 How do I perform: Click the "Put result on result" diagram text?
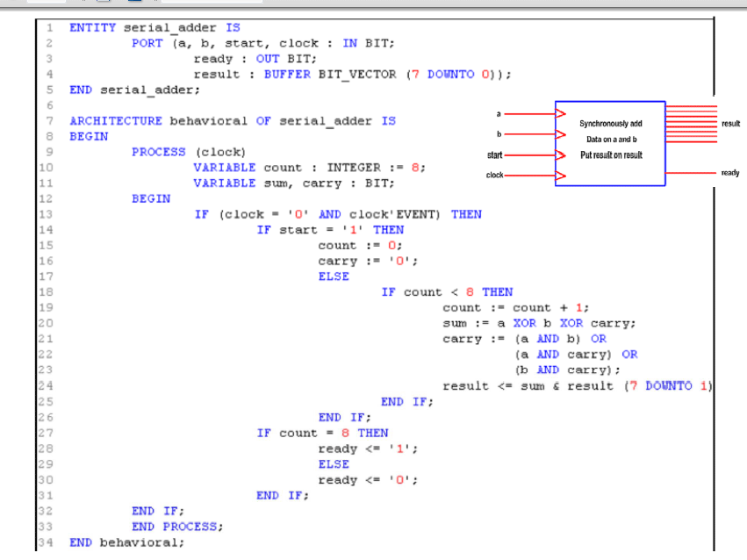pyautogui.click(x=611, y=155)
